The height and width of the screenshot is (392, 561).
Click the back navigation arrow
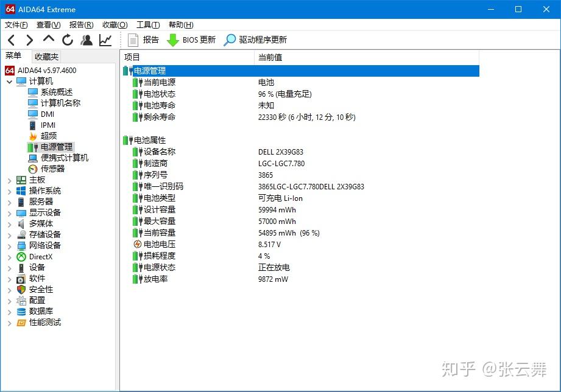(x=12, y=40)
